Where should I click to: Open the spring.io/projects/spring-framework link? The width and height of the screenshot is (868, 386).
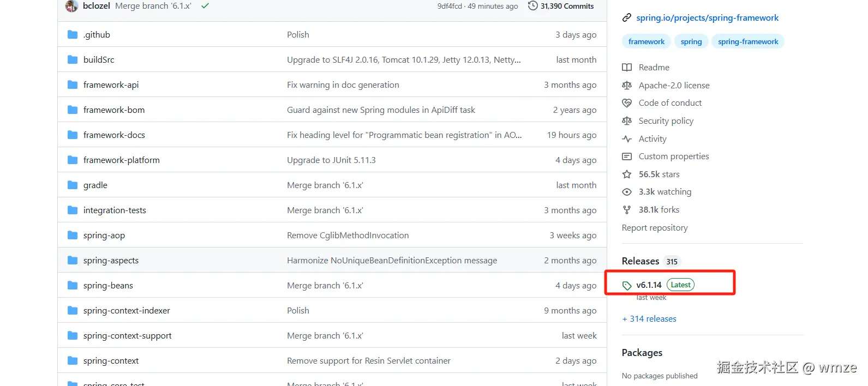pyautogui.click(x=707, y=18)
